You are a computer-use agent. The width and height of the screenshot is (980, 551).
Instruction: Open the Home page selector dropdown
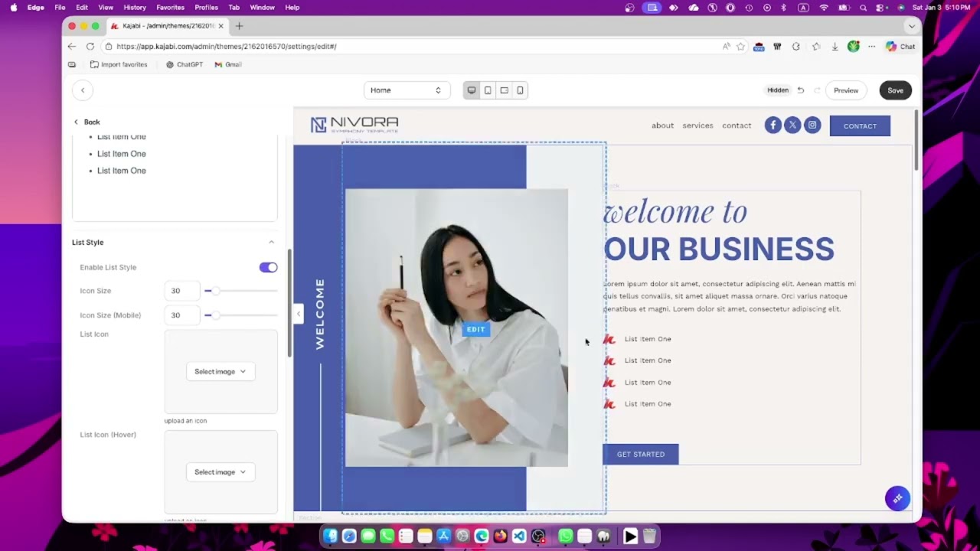point(406,90)
